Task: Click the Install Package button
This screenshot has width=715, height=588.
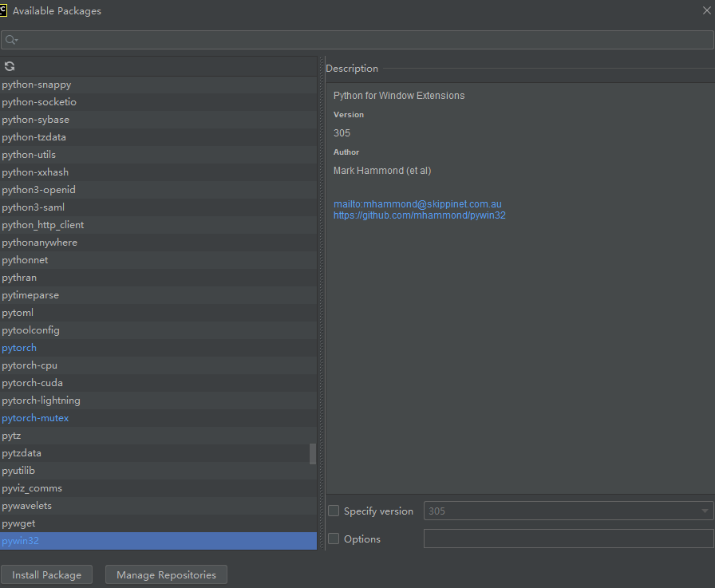Action: pos(46,574)
